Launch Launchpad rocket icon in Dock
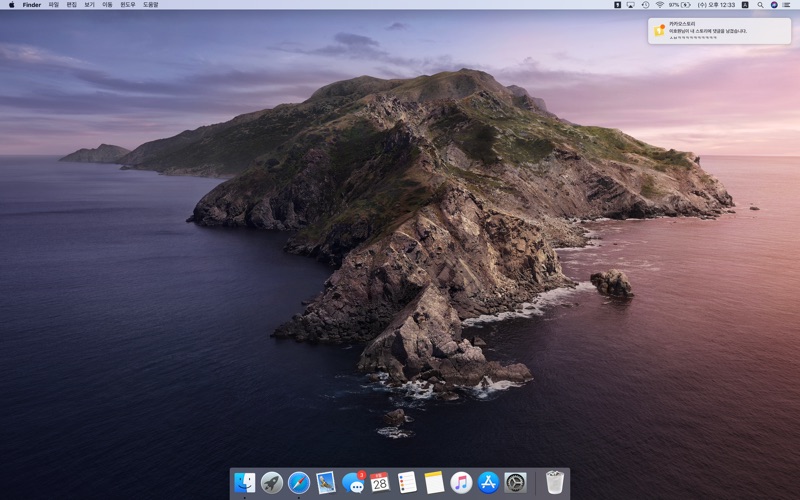This screenshot has height=500, width=800. [272, 483]
